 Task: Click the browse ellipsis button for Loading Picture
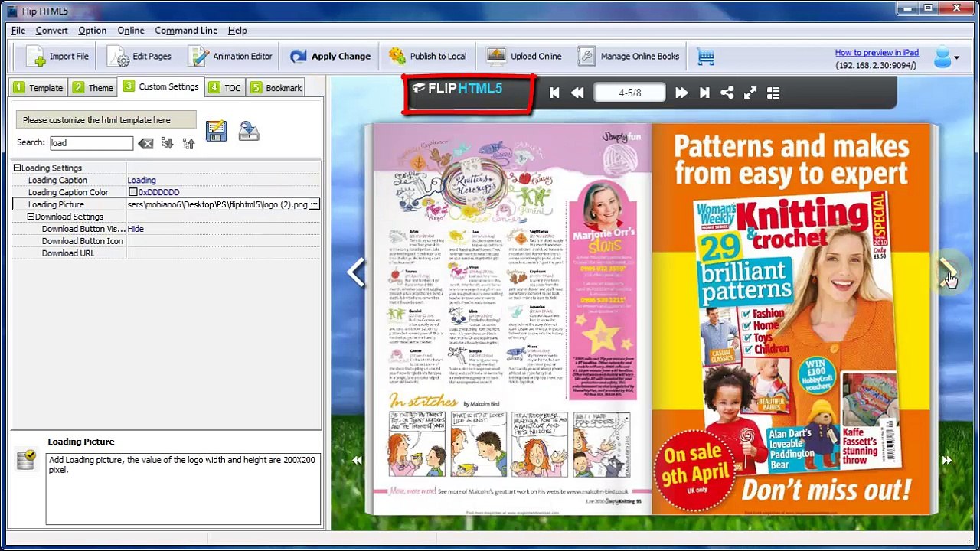pos(314,204)
